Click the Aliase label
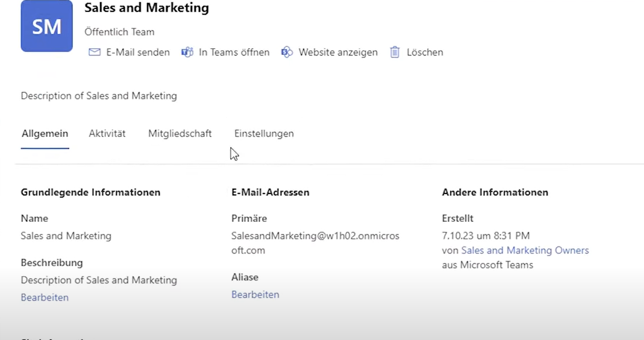This screenshot has height=340, width=644. (245, 277)
